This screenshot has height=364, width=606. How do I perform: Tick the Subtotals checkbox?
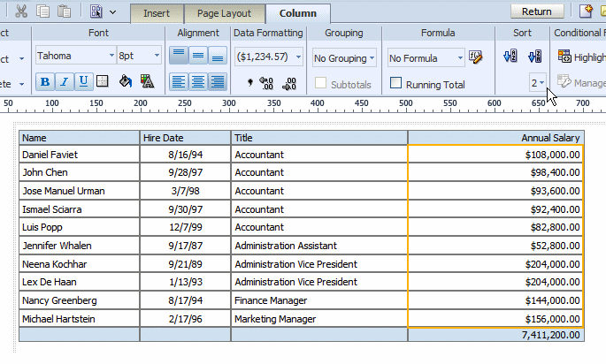click(322, 84)
